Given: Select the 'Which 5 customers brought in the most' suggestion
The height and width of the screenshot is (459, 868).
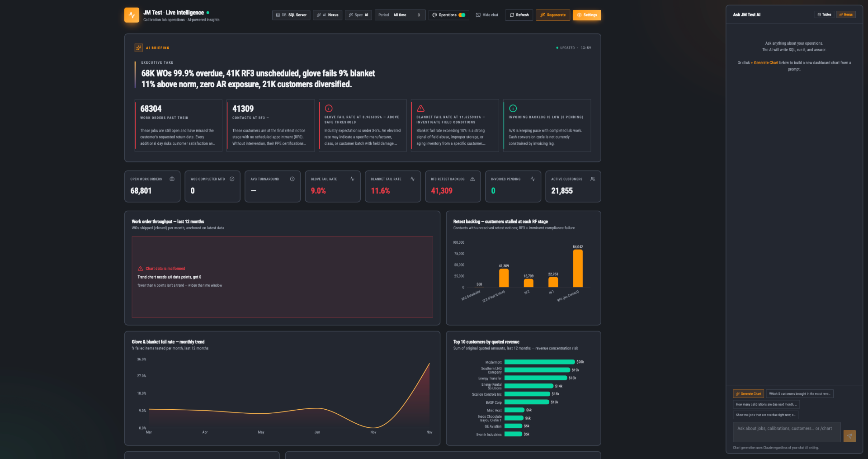Looking at the screenshot, I should pos(799,394).
